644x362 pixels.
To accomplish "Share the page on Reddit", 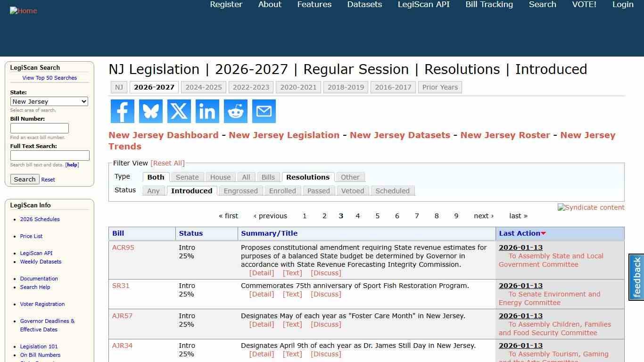I will click(x=235, y=111).
